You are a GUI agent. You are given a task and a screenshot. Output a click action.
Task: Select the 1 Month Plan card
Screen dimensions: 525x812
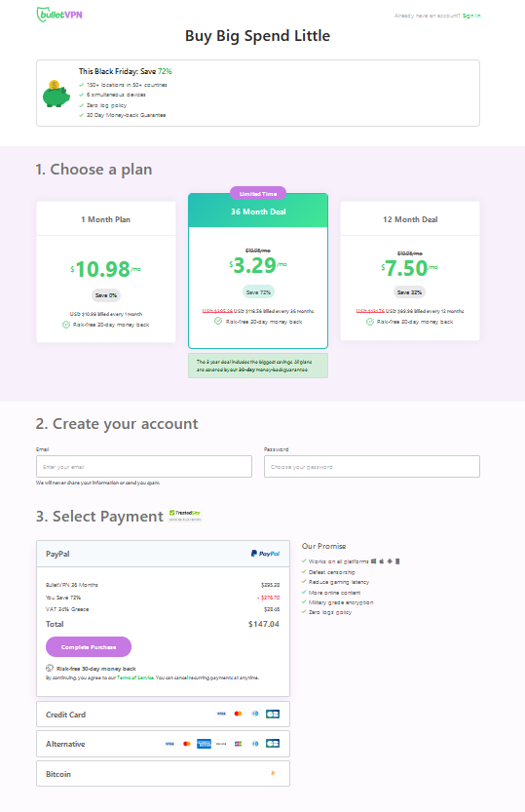coord(106,272)
